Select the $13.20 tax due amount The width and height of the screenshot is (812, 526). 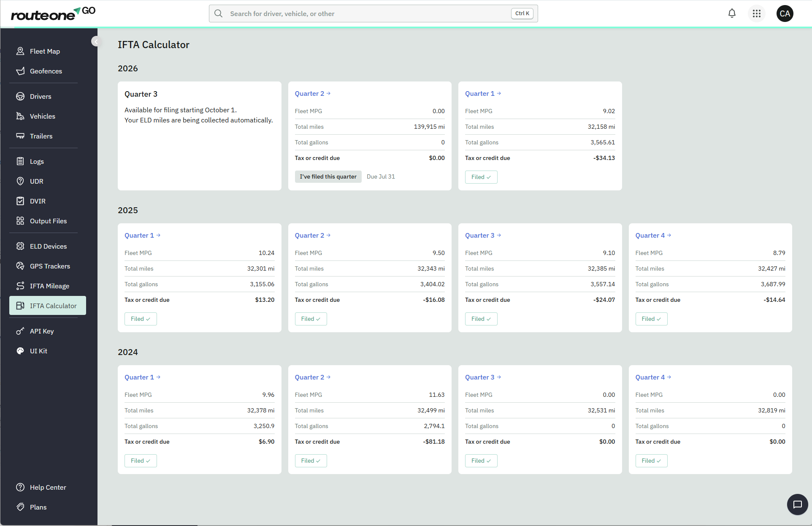point(265,300)
